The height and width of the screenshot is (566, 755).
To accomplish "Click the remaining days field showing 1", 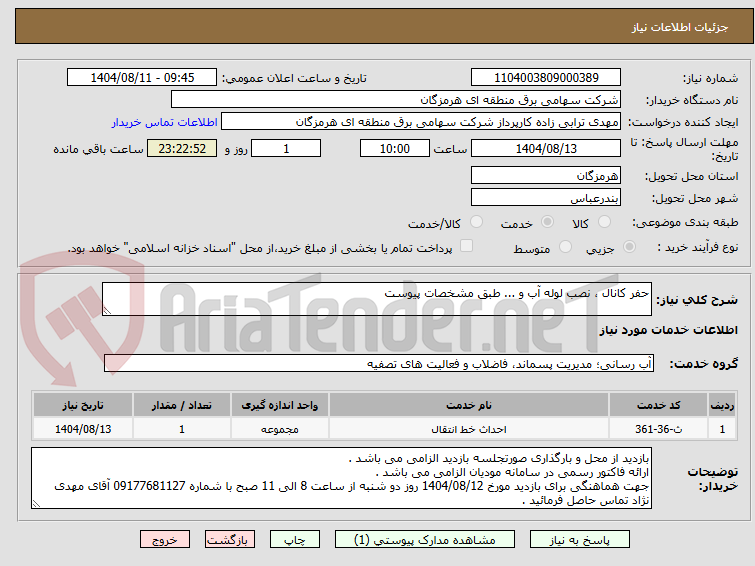I will tap(286, 148).
